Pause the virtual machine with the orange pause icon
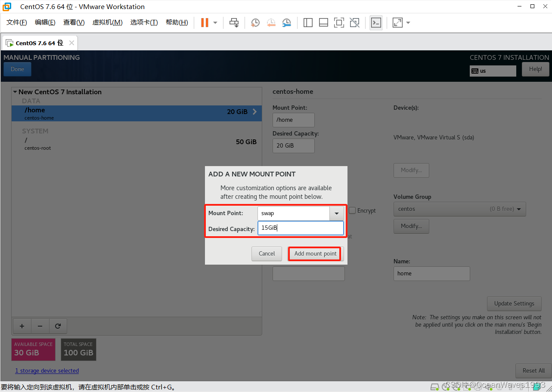This screenshot has height=392, width=552. click(205, 22)
